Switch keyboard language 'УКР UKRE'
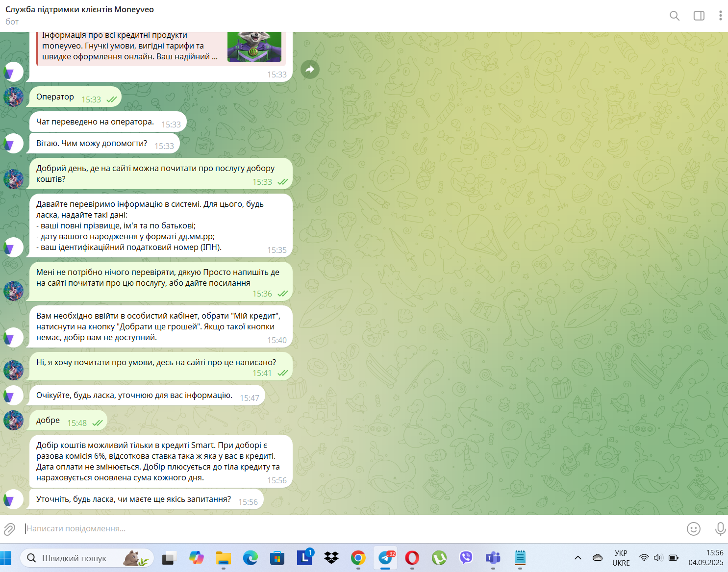Image resolution: width=728 pixels, height=572 pixels. (621, 558)
